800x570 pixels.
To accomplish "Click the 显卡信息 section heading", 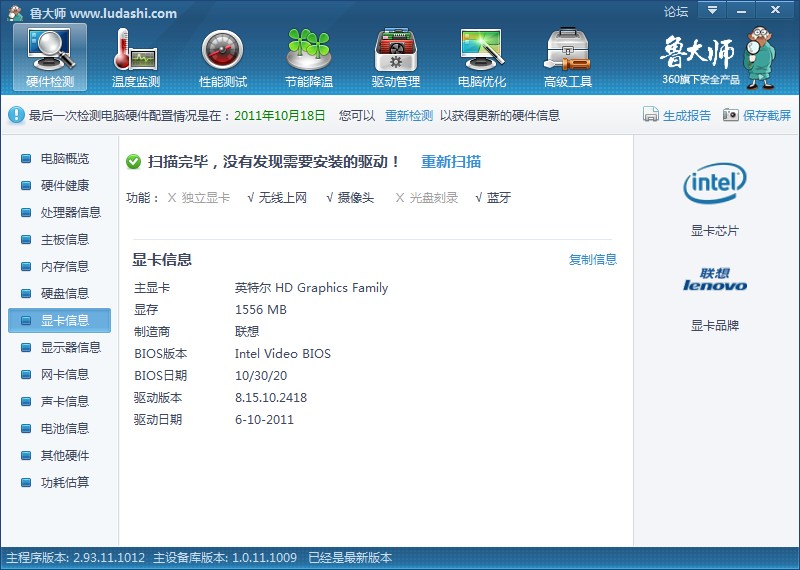I will tap(162, 260).
